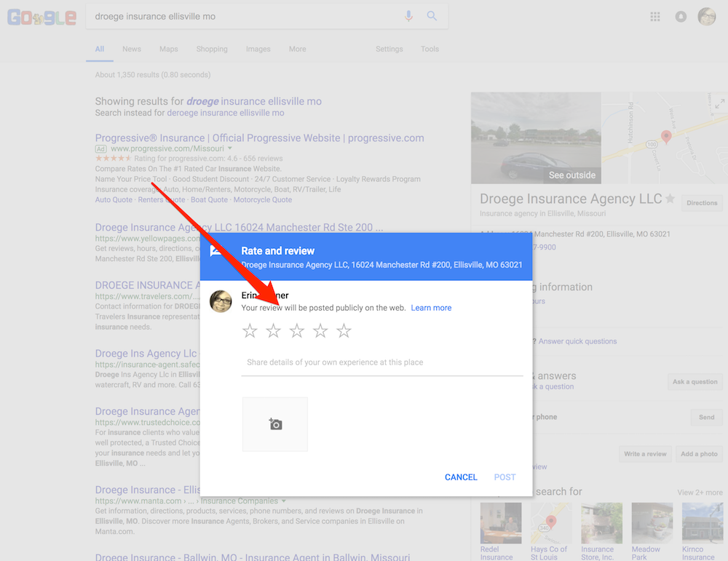Open the Droege Insurance Ballwin, MO result
Screen dimensions: 728x561
coord(253,557)
